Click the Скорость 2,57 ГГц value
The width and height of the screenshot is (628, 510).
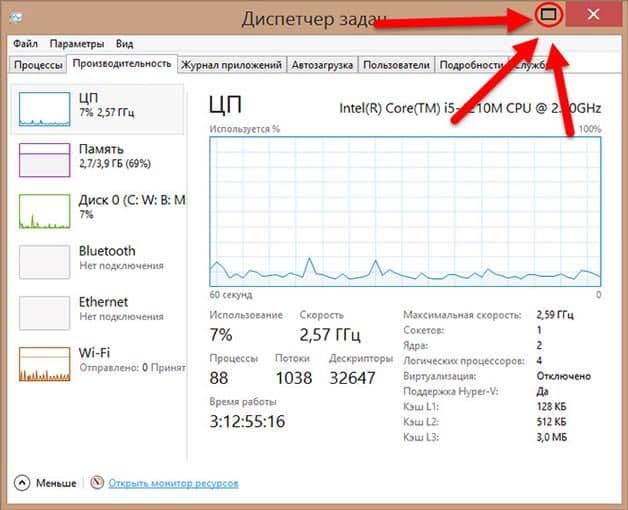click(330, 335)
